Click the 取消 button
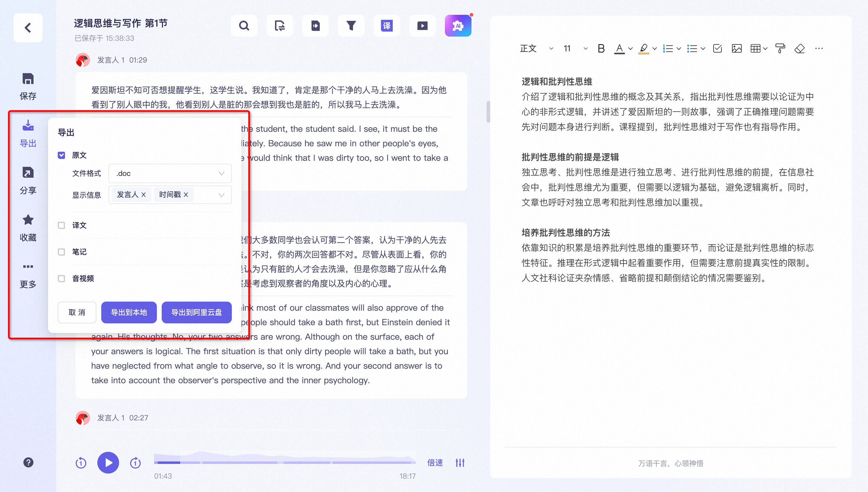This screenshot has width=868, height=492. pos(77,312)
